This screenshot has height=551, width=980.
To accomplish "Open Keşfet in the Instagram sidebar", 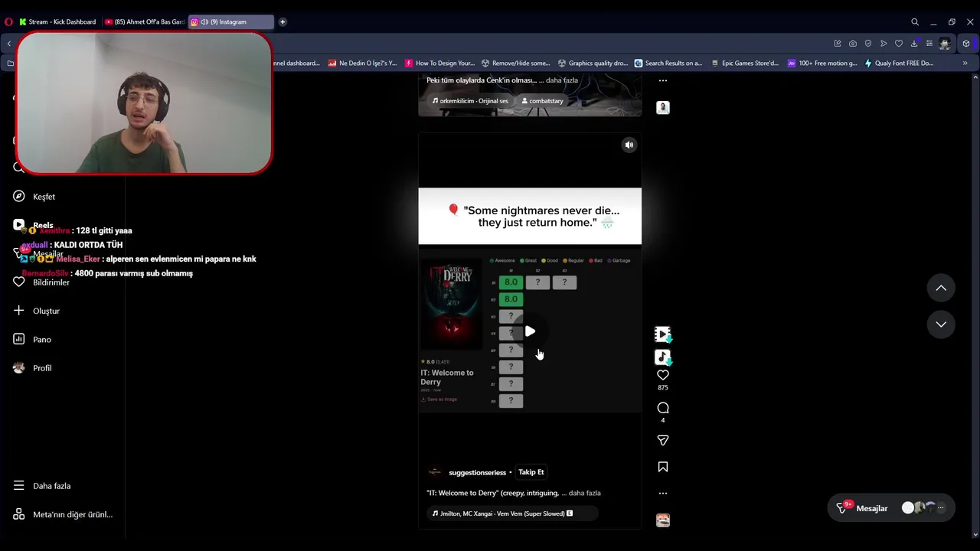I will (44, 197).
